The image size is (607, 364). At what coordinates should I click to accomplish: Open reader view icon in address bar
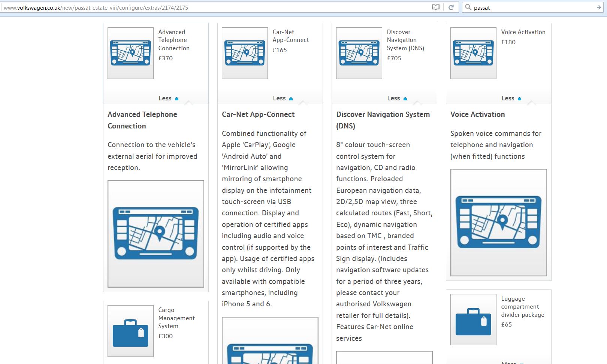click(435, 7)
